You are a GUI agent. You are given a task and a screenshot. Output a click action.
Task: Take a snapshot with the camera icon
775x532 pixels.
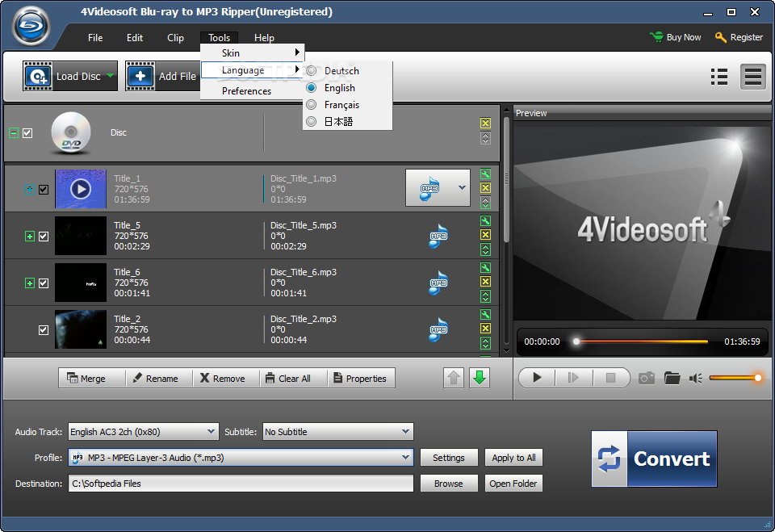coord(646,379)
